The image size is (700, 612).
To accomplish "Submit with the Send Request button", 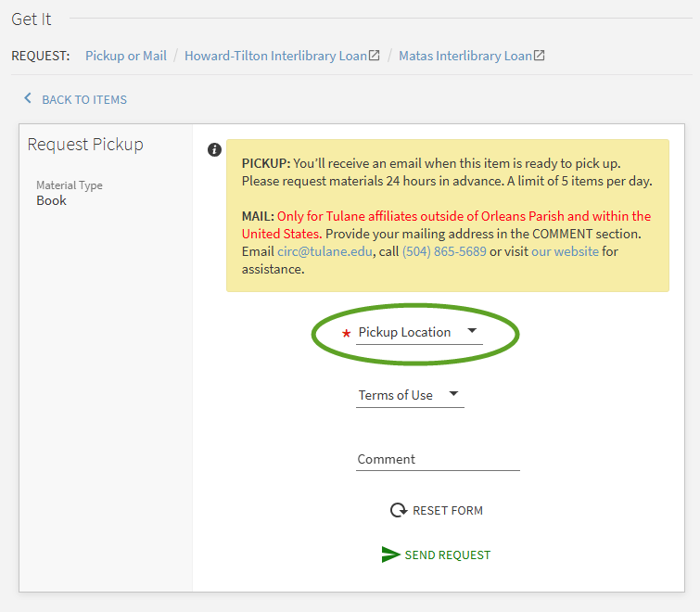I will tap(447, 555).
